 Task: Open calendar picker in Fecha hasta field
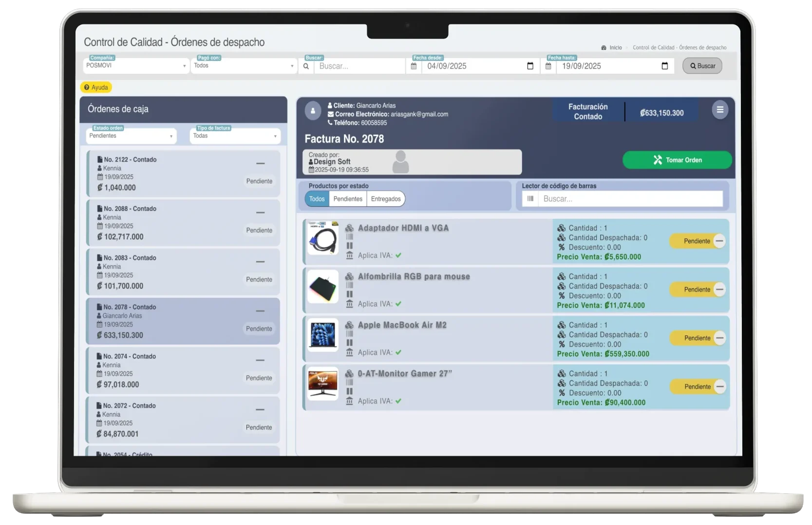pyautogui.click(x=664, y=66)
